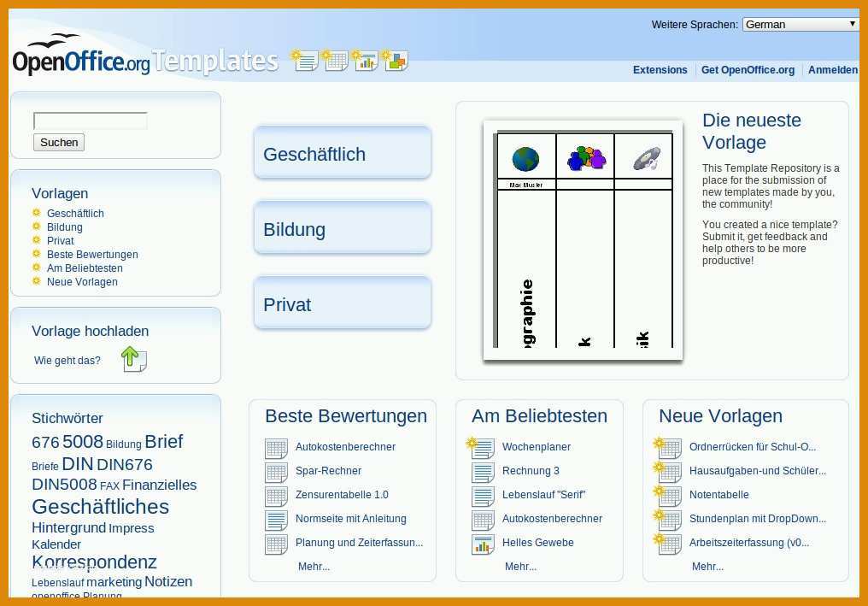Click the Impress keyword tag

(x=132, y=528)
